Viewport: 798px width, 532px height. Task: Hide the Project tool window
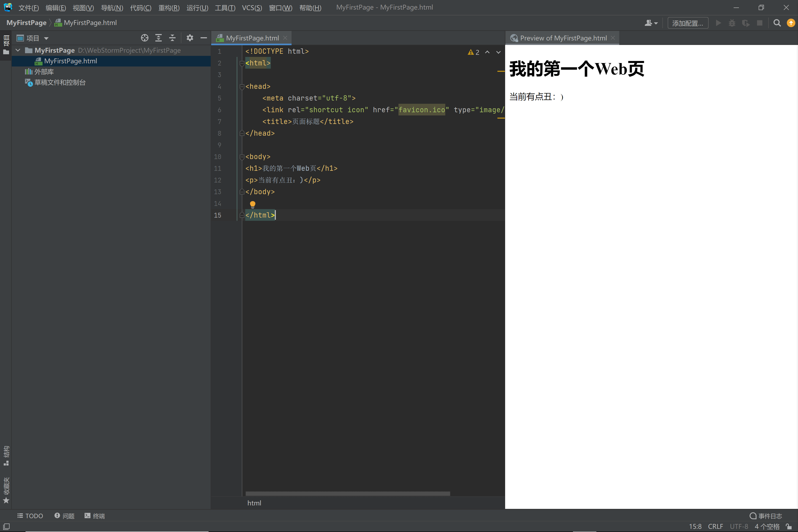coord(203,38)
